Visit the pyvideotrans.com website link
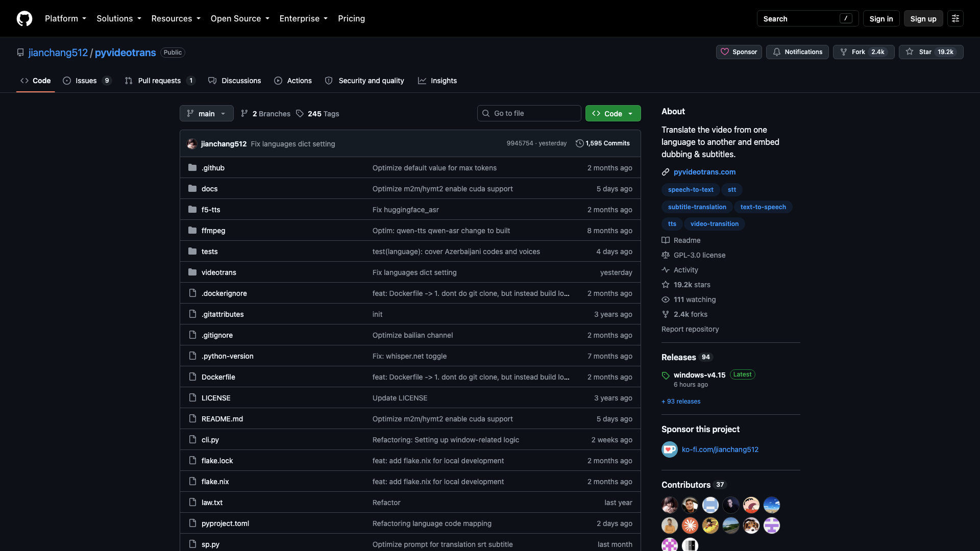 704,172
